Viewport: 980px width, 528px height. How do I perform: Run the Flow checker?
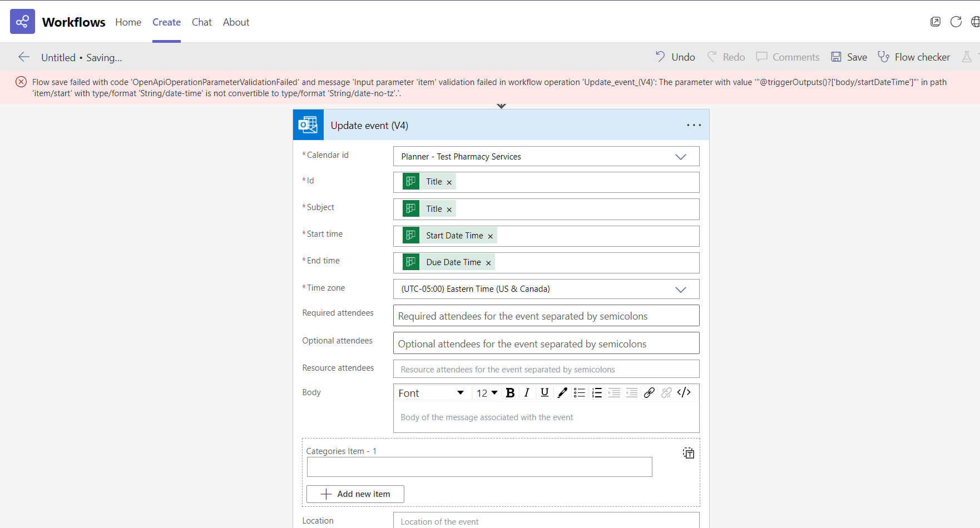tap(914, 57)
